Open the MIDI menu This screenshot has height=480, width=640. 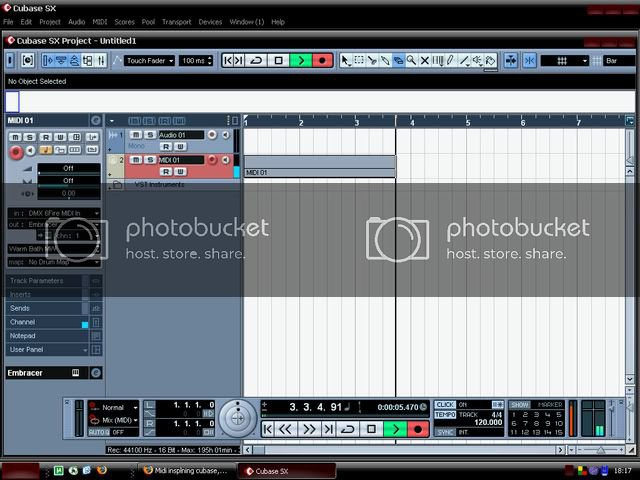click(100, 22)
